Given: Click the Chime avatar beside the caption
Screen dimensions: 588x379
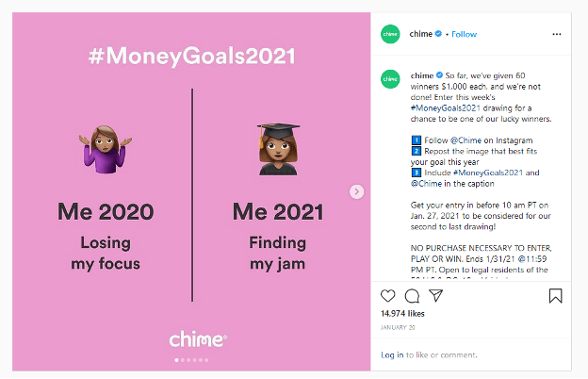Looking at the screenshot, I should tap(390, 79).
